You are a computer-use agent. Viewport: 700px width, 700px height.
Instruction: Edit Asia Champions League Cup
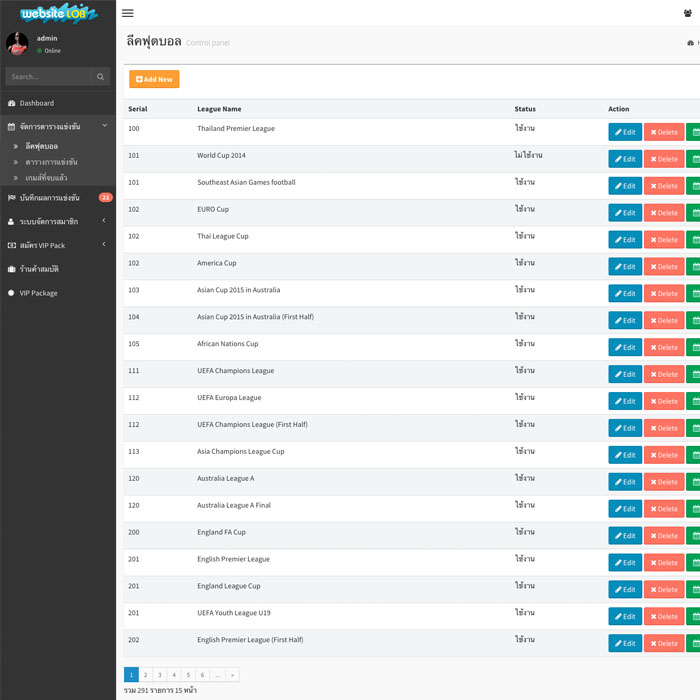[625, 455]
